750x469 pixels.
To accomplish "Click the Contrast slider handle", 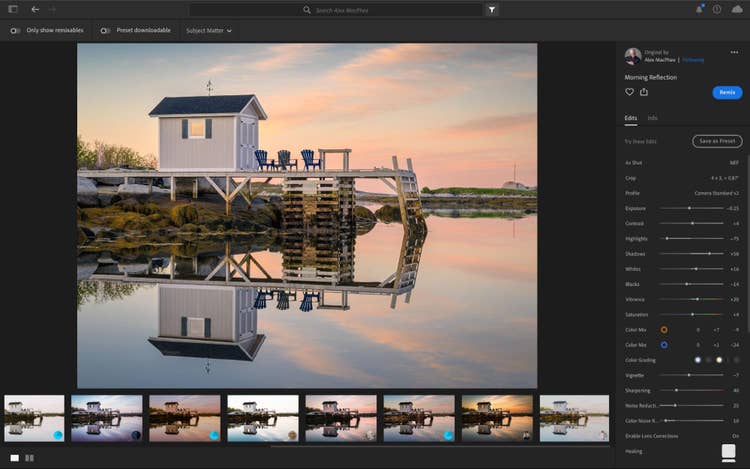I will coord(692,223).
